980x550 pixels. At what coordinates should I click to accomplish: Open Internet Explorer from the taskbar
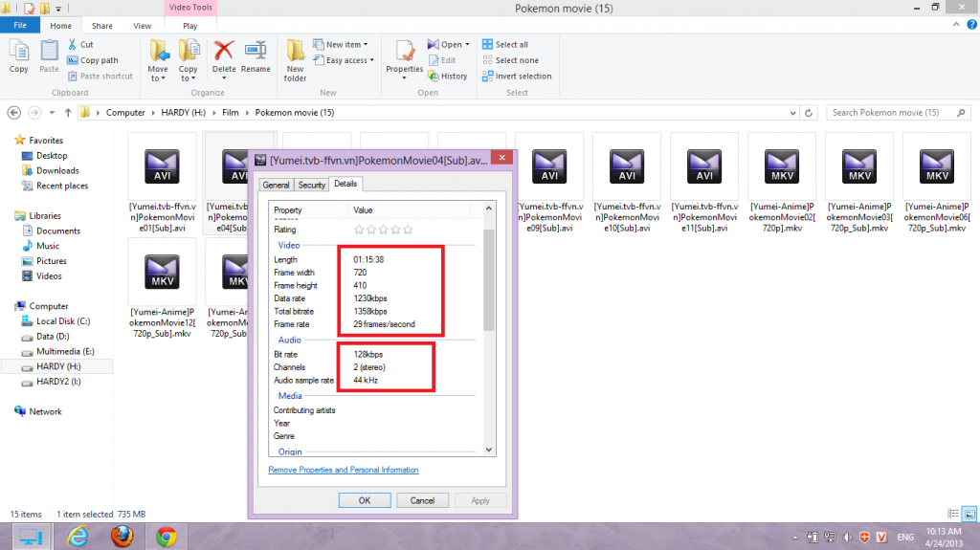(x=78, y=537)
